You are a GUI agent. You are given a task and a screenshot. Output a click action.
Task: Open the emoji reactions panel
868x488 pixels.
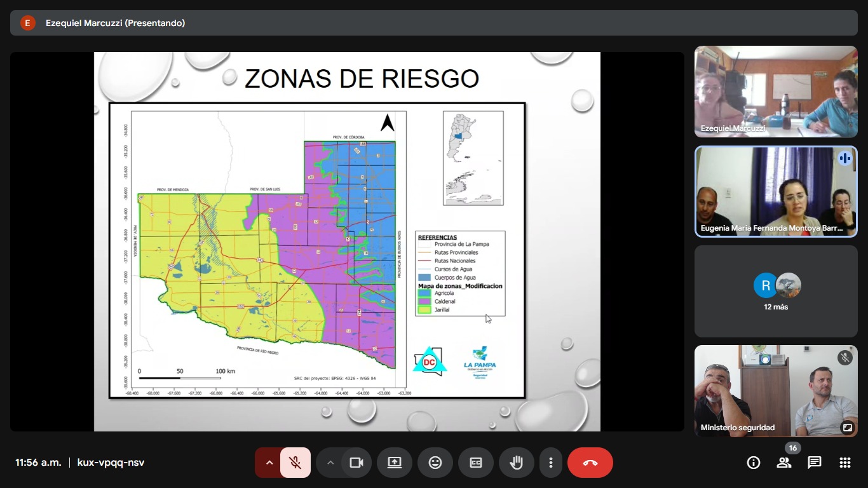pyautogui.click(x=435, y=463)
